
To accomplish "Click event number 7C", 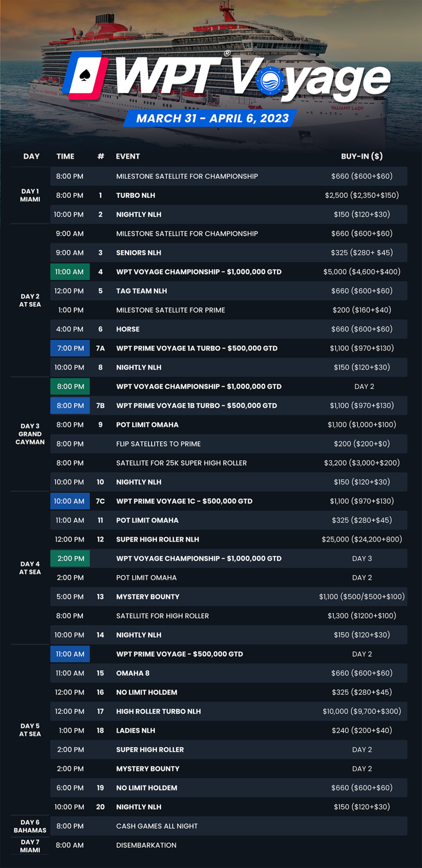I will tap(100, 501).
